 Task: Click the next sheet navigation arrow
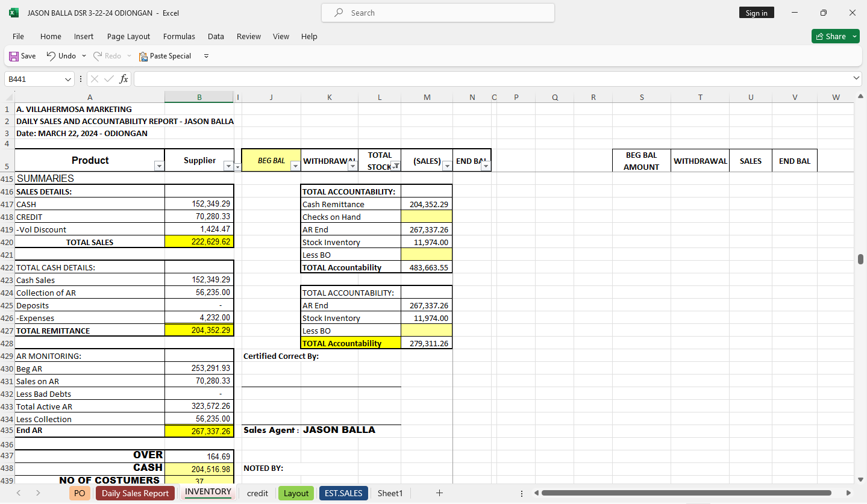(x=38, y=493)
